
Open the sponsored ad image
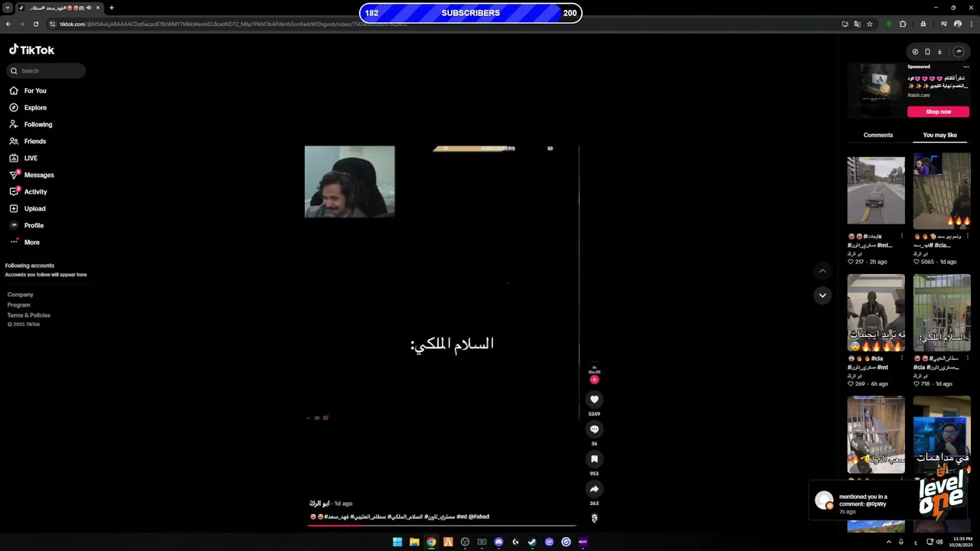[875, 90]
